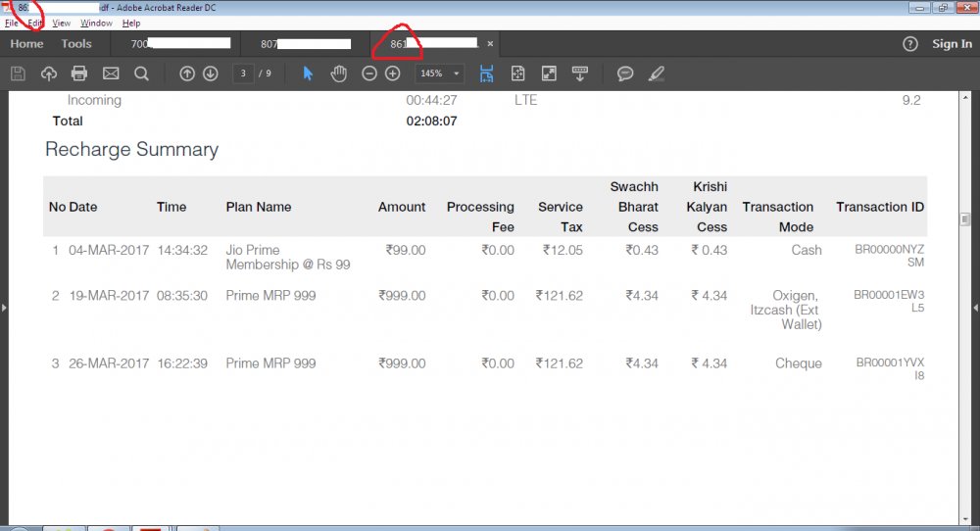
Task: Open the search magnifier tool
Action: [141, 73]
